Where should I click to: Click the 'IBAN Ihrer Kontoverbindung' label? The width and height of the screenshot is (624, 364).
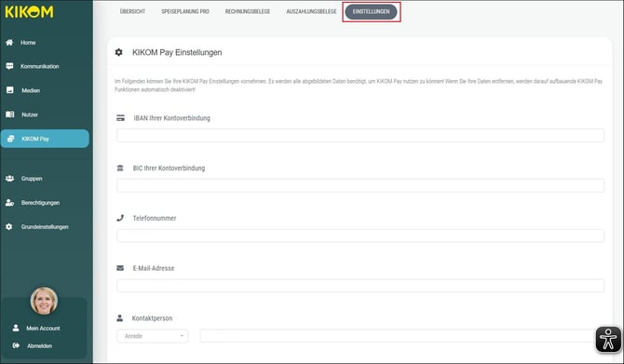click(172, 118)
